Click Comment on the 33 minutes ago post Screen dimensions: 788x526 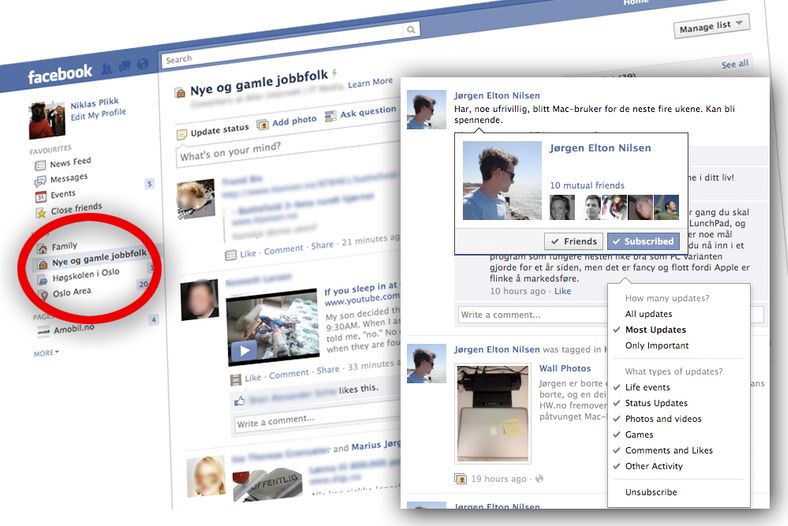tap(288, 375)
